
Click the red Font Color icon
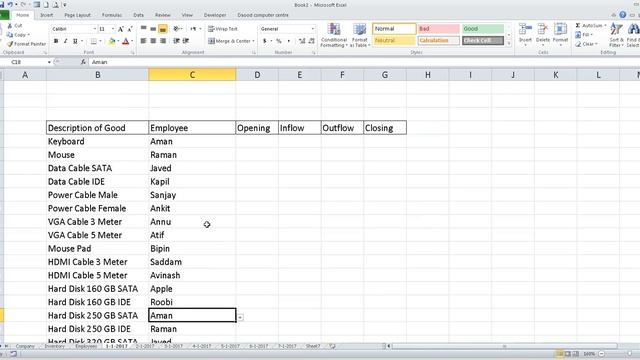click(x=126, y=41)
